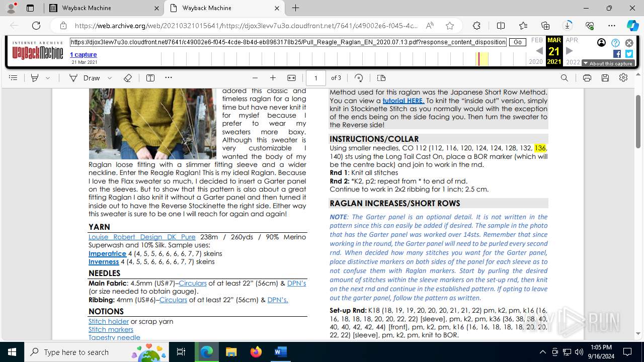Open PDF settings gear

point(623,78)
